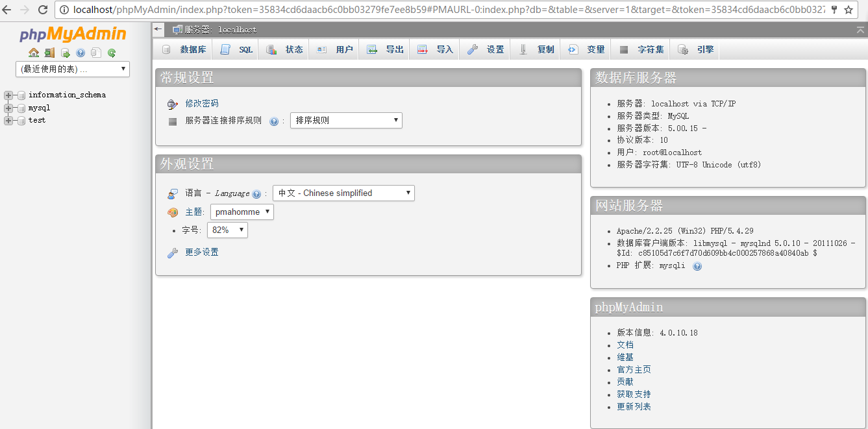The height and width of the screenshot is (429, 868).
Task: Switch to the 数据库 tab
Action: pyautogui.click(x=184, y=49)
